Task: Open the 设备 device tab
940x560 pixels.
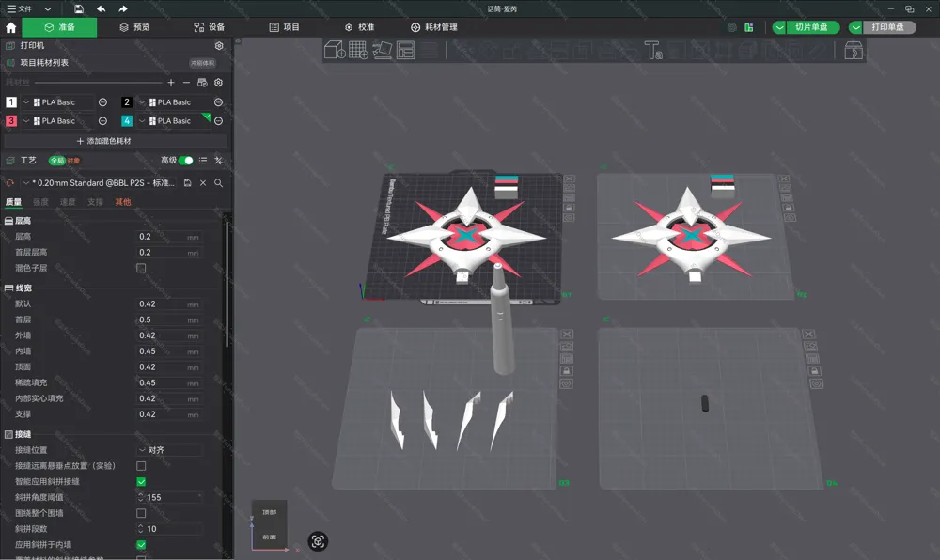Action: pyautogui.click(x=210, y=27)
